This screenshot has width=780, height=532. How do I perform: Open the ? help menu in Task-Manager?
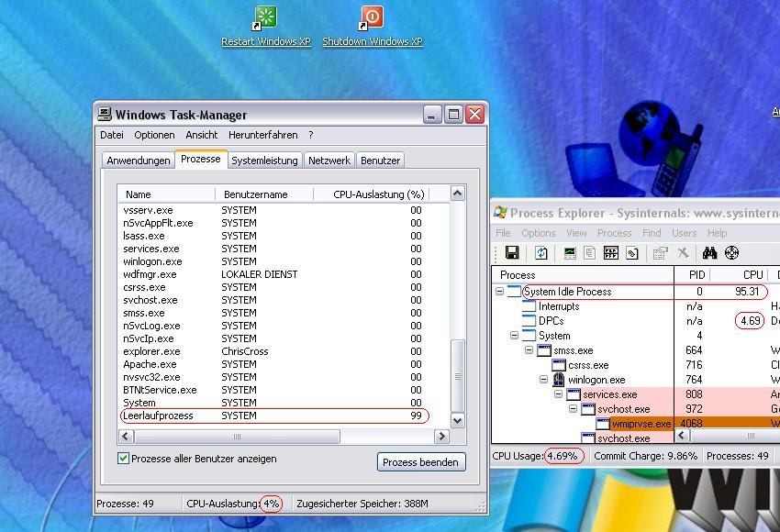311,135
